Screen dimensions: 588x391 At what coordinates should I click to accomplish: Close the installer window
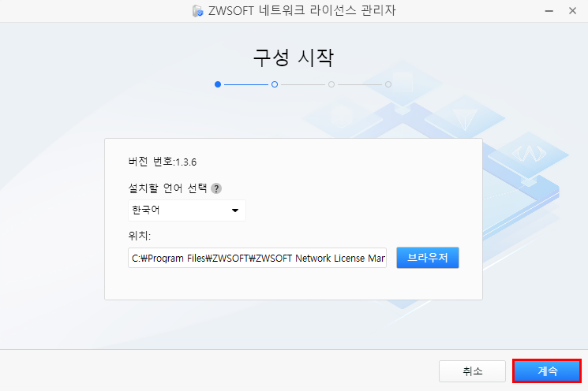[x=572, y=11]
